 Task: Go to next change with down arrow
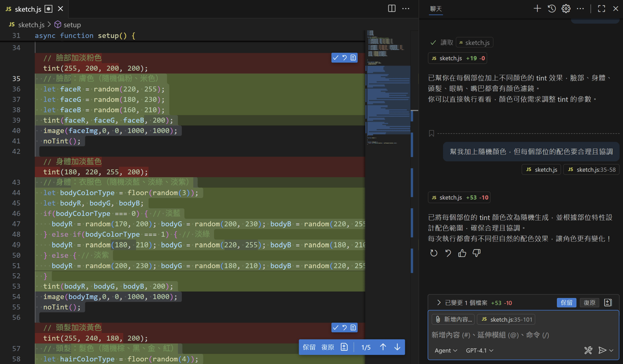click(397, 347)
